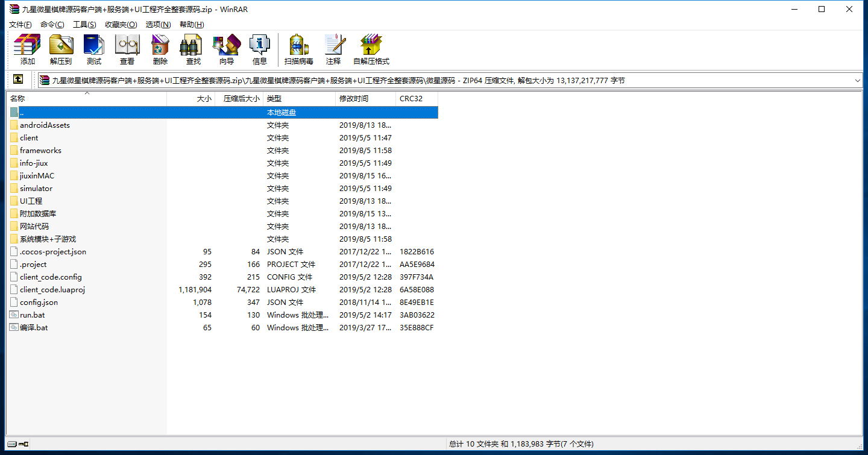868x455 pixels.
Task: Sort by the 名称 column header
Action: [x=87, y=98]
